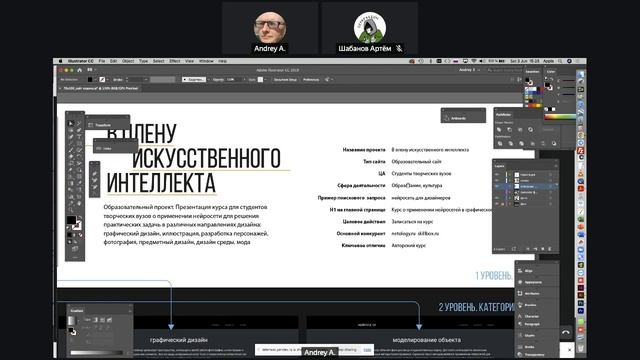640x360 pixels.
Task: Click the Exclude shape mode icon
Action: (x=530, y=130)
